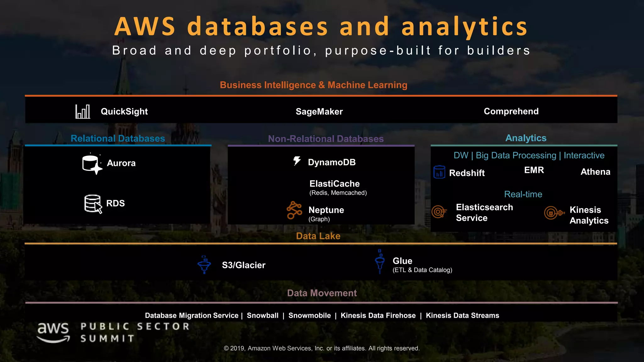Click the PUBLIC SECTOR SUMMIT text
644x362 pixels.
(135, 332)
